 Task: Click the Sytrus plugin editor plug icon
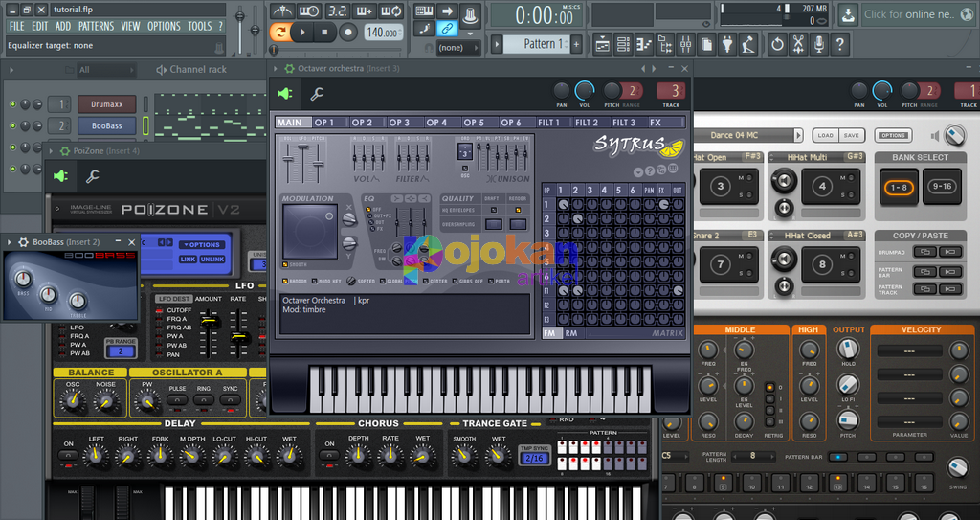285,94
